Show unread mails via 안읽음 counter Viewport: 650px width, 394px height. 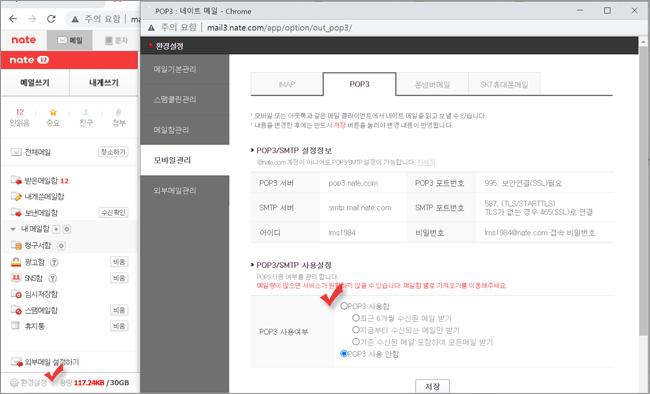coord(19,117)
